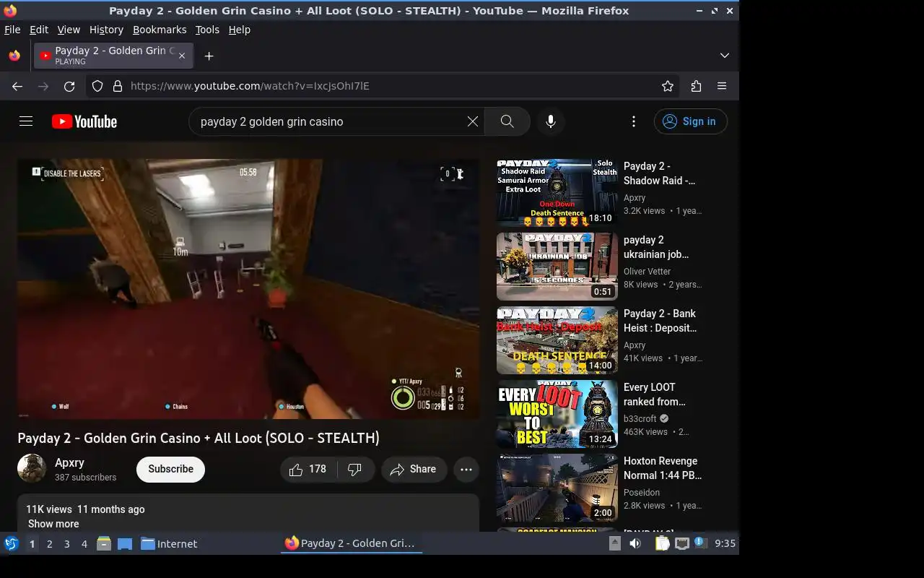Open the taskbar file manager icon
Image resolution: width=924 pixels, height=578 pixels.
click(104, 543)
